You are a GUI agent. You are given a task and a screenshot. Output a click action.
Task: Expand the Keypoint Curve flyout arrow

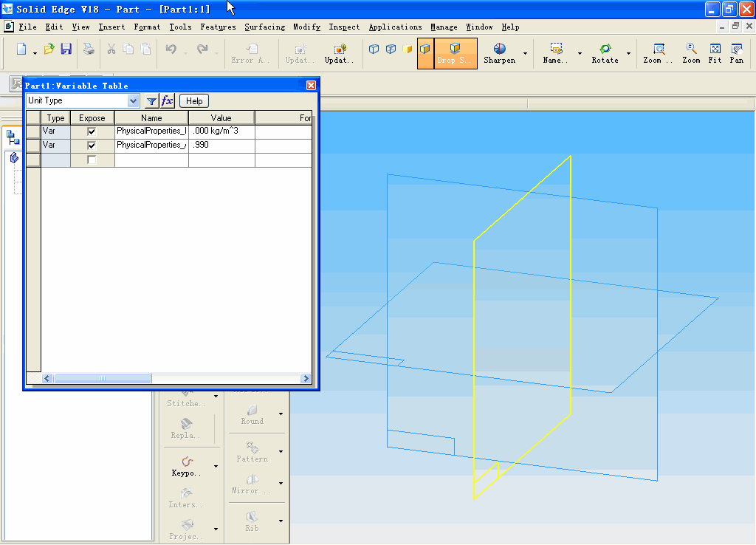216,467
